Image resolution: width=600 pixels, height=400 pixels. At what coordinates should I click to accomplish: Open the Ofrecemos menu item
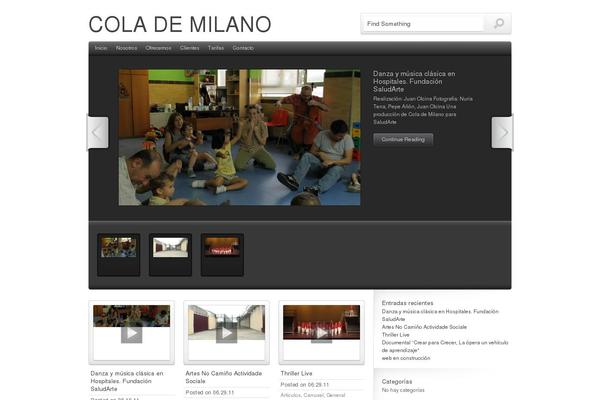point(158,48)
